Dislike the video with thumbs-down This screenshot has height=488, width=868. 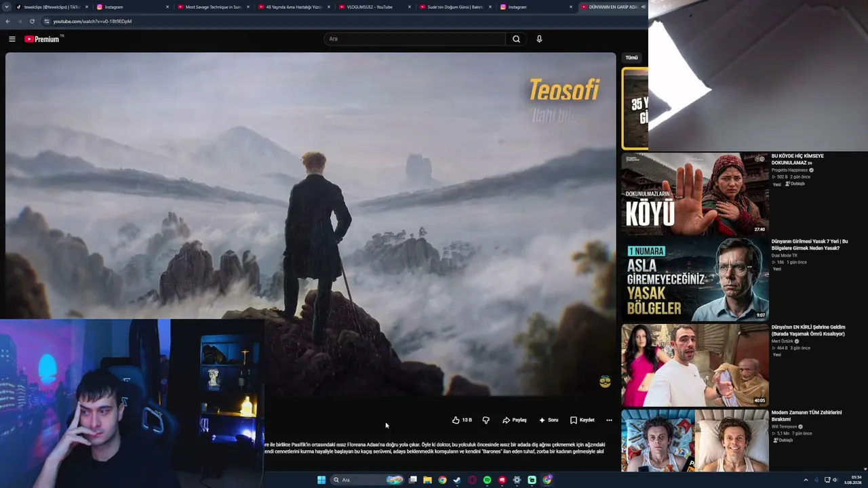pyautogui.click(x=486, y=420)
